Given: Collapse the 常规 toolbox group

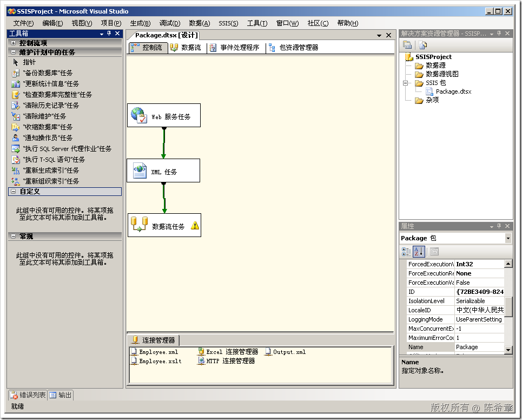Looking at the screenshot, I should (14, 236).
